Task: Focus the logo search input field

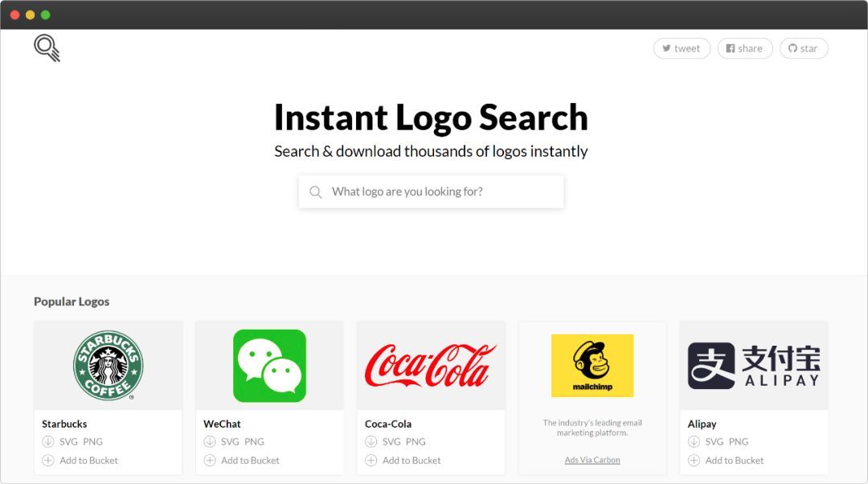Action: (432, 191)
